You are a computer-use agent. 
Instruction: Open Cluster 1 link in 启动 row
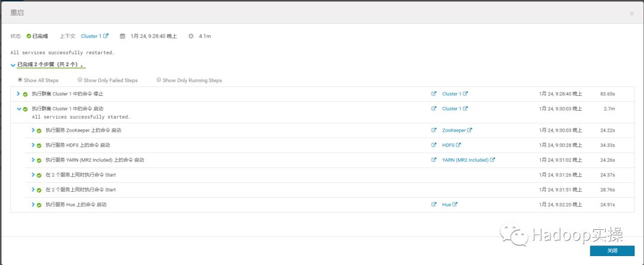tap(454, 109)
